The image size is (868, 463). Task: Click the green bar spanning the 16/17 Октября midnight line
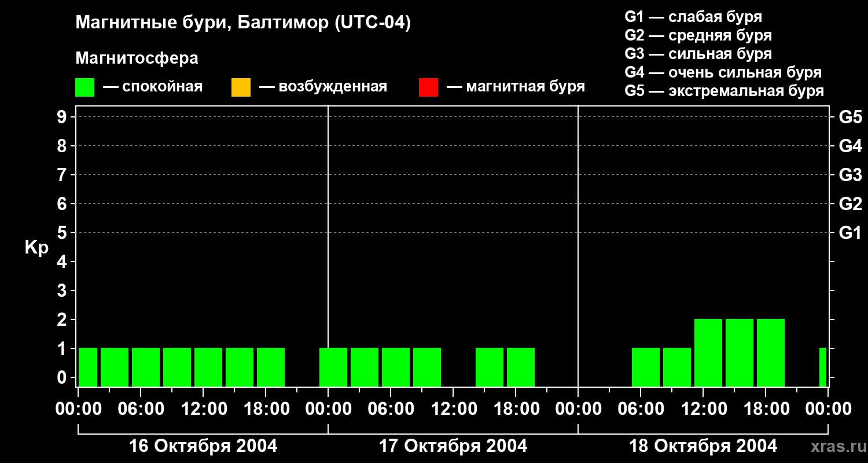tap(333, 367)
